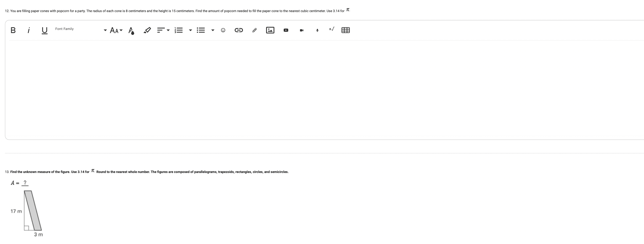This screenshot has height=244, width=644.
Task: Expand the text alignment options
Action: pyautogui.click(x=163, y=30)
